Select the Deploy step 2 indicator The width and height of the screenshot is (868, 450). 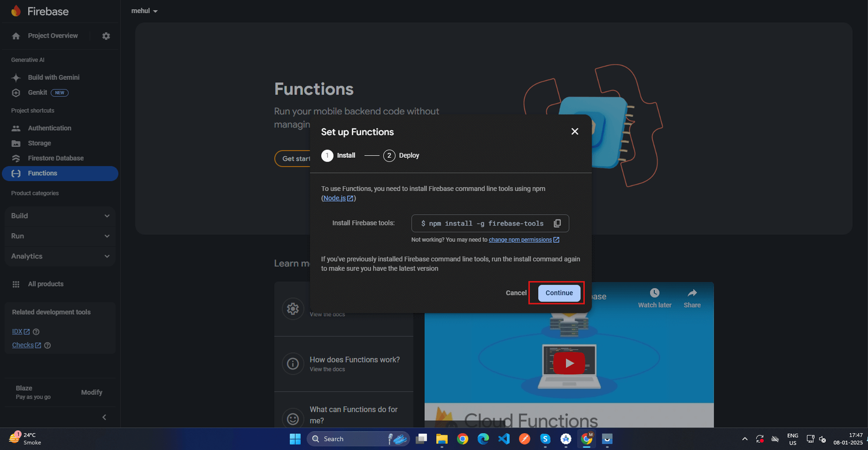389,156
